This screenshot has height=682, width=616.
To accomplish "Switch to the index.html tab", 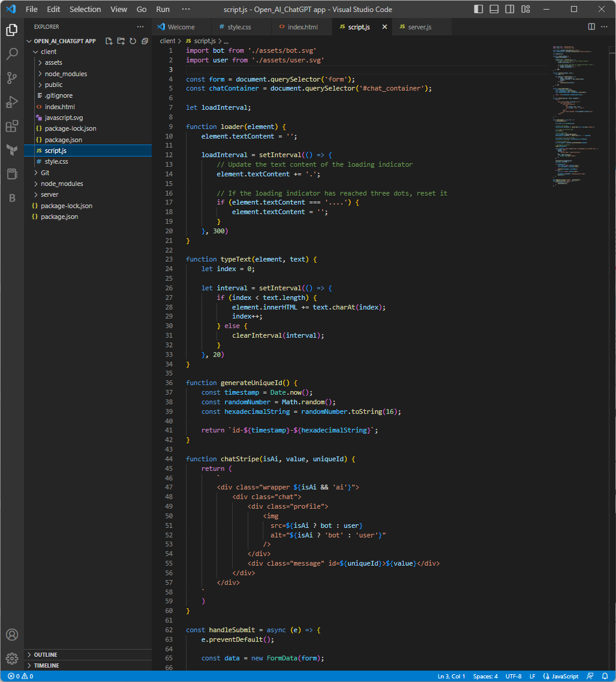I will tap(302, 27).
